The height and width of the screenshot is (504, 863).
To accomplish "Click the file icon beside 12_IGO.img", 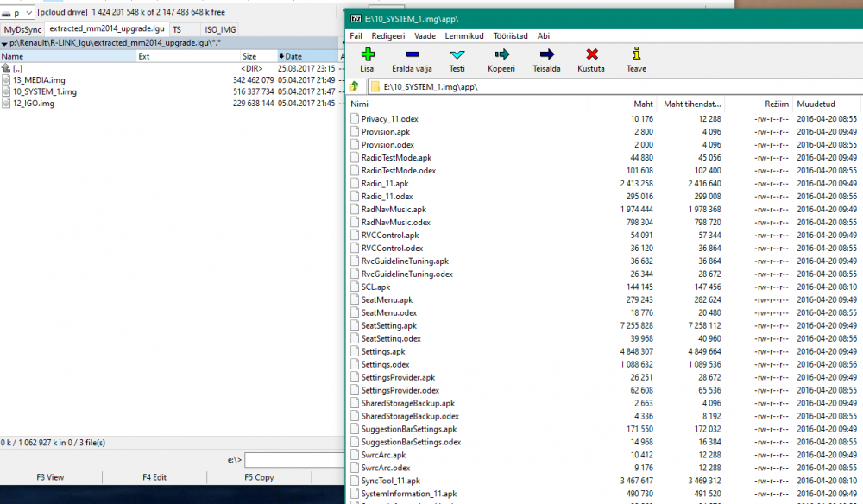I will tap(6, 103).
